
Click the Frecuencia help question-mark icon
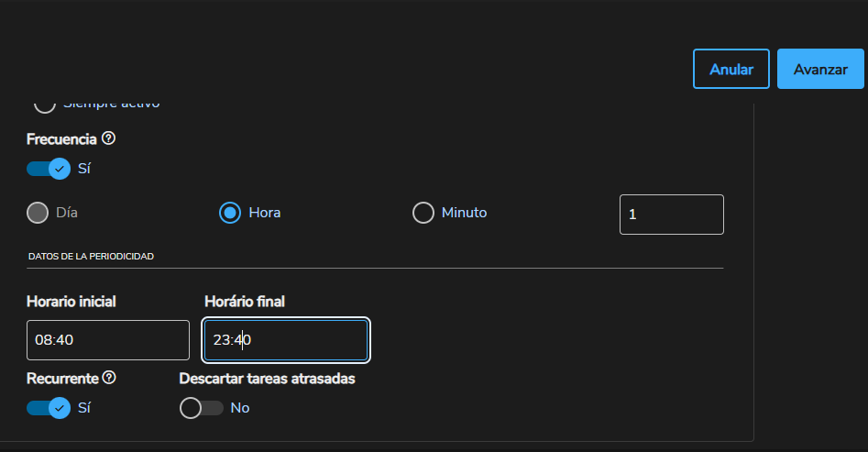click(x=108, y=138)
